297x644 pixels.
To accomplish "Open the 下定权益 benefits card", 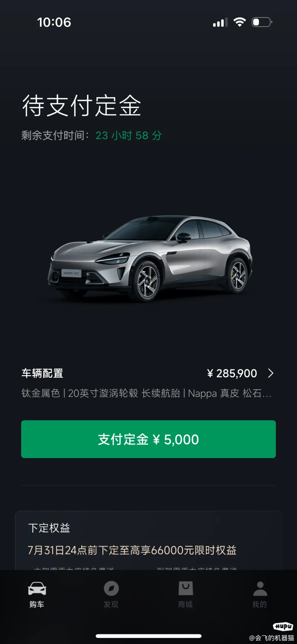I will (148, 541).
